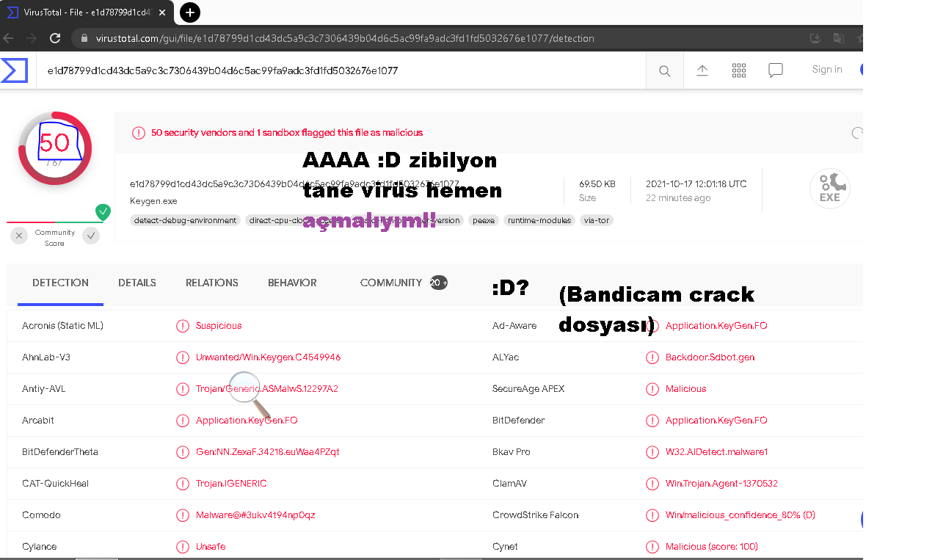The image size is (935, 560).
Task: Switch to the RELATIONS tab
Action: [212, 283]
